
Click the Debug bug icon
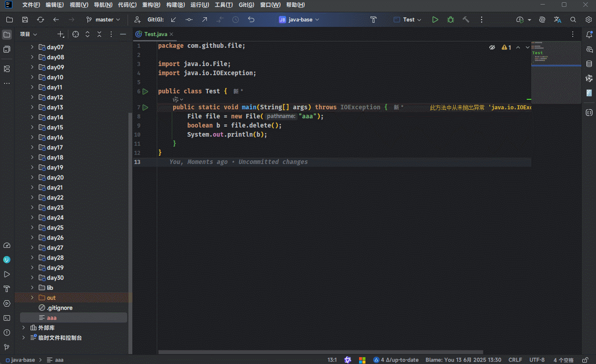[450, 20]
